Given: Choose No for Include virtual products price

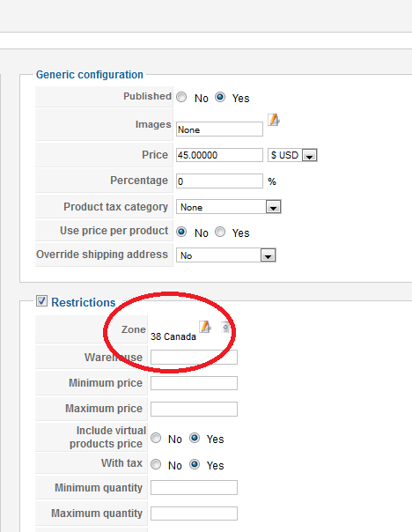Looking at the screenshot, I should (156, 438).
